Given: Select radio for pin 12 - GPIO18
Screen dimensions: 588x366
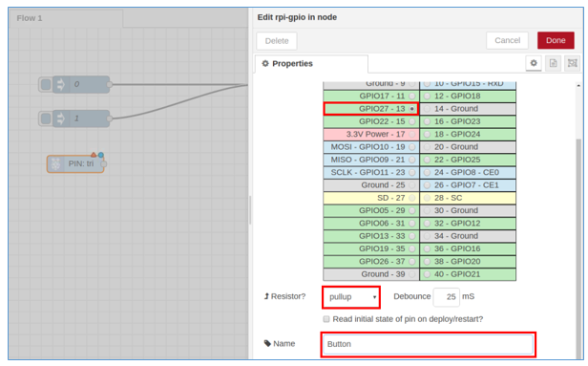Looking at the screenshot, I should [x=427, y=97].
